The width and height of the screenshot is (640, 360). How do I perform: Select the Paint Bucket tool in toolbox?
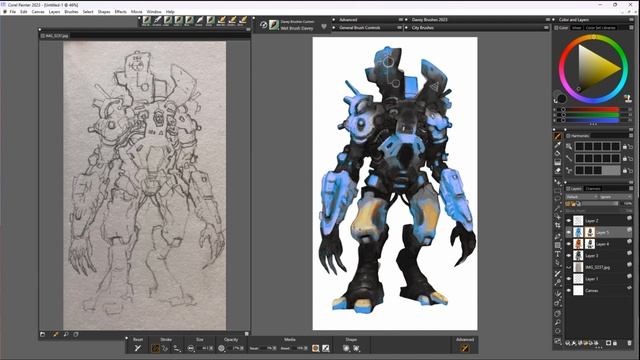[558, 153]
